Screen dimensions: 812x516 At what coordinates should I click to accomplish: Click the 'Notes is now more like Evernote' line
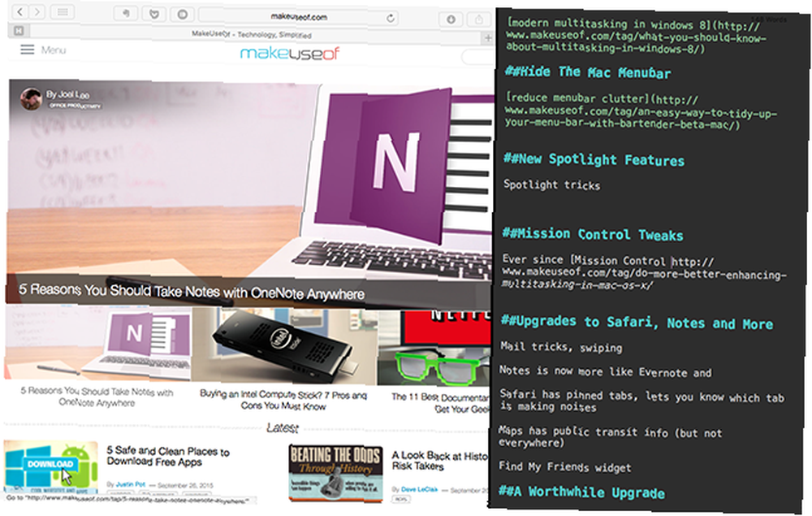click(606, 371)
